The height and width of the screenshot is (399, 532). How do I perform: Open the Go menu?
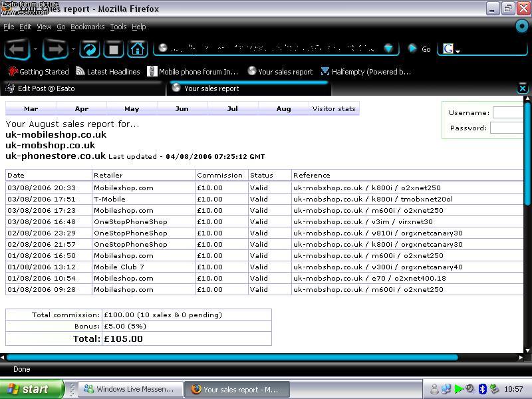click(61, 27)
